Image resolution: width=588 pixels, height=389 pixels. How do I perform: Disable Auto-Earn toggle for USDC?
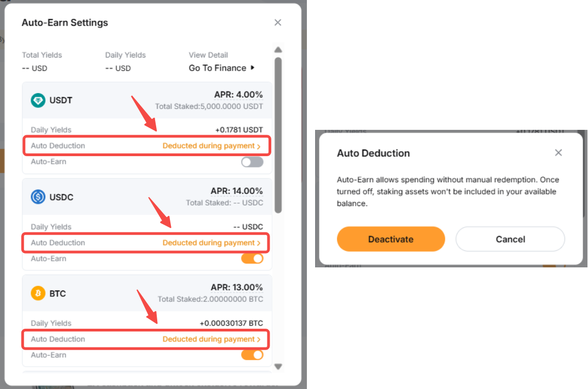pos(252,259)
